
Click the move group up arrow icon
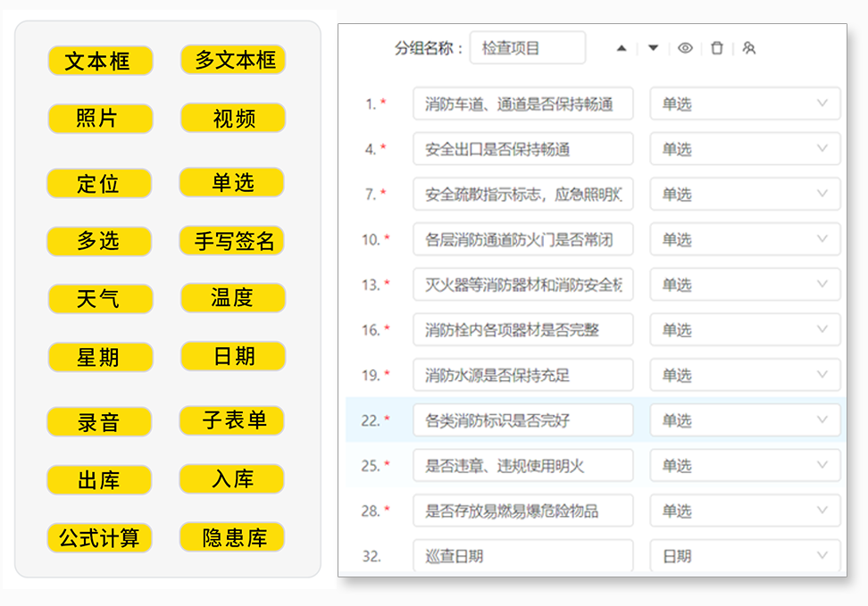[622, 48]
